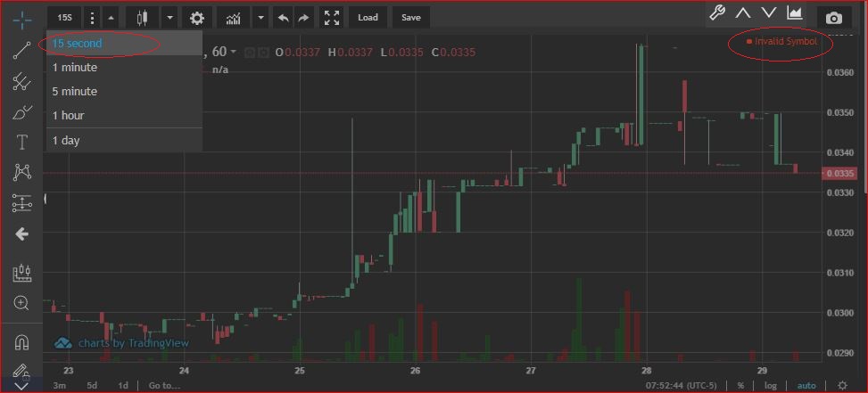Viewport: 868px width, 393px height.
Task: Select the XABCD patterns tool
Action: click(21, 173)
